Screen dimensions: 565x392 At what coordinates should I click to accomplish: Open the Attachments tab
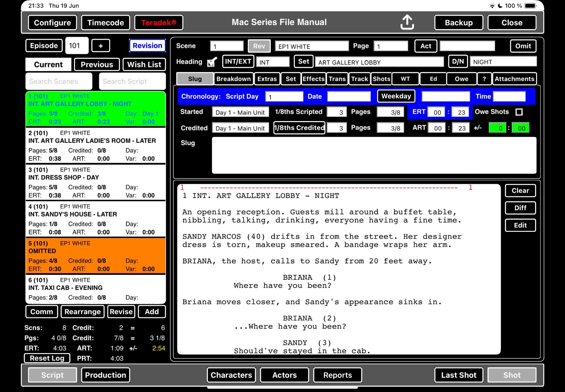click(514, 79)
